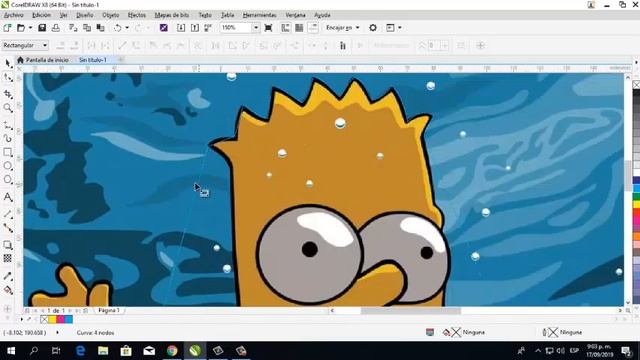
Task: Open the Efectos menu
Action: [136, 15]
